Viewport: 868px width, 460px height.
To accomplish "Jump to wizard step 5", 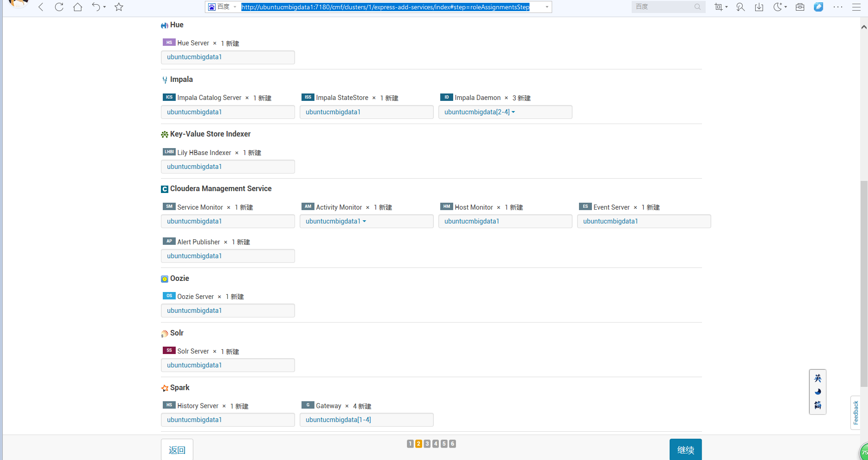I will pos(444,444).
